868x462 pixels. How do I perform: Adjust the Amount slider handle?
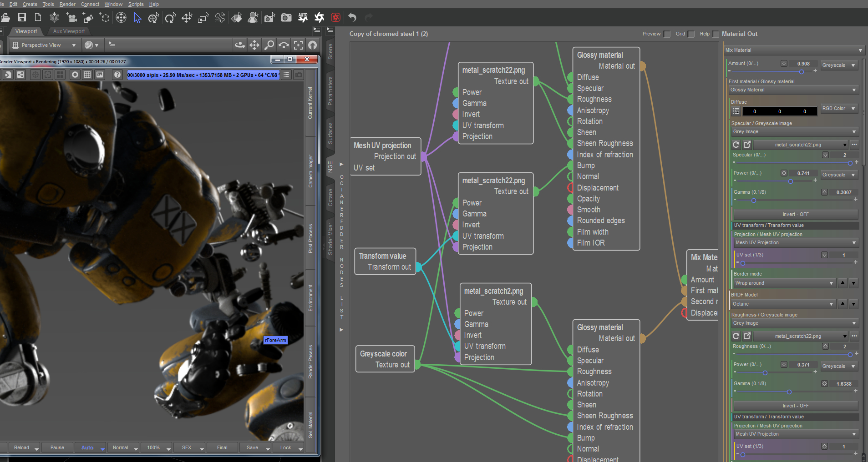tap(801, 71)
